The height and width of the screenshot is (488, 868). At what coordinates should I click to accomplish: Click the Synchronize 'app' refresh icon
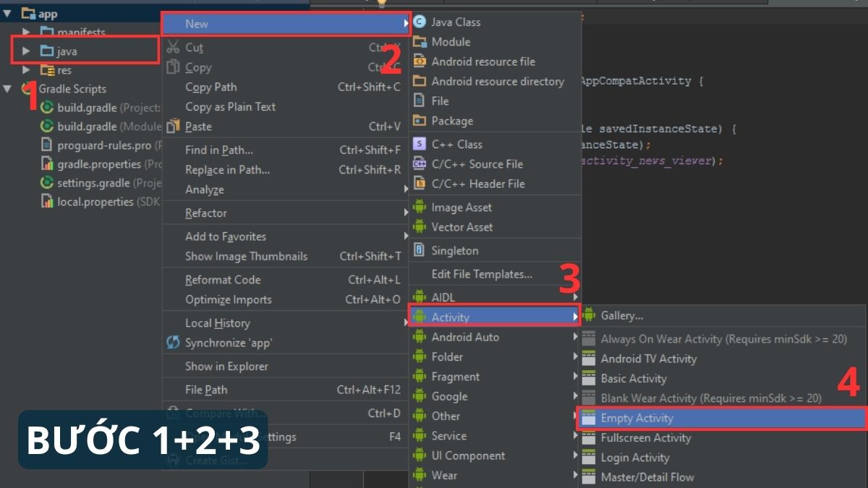coord(173,343)
